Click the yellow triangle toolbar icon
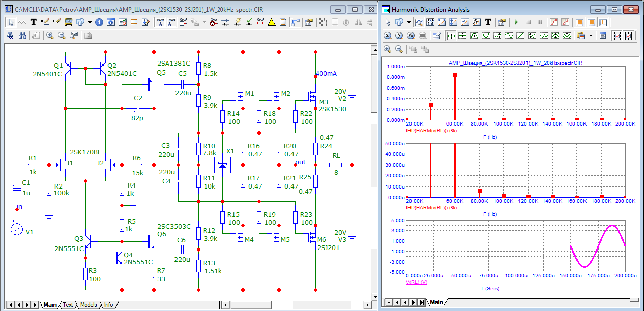The image size is (644, 311). (x=271, y=22)
